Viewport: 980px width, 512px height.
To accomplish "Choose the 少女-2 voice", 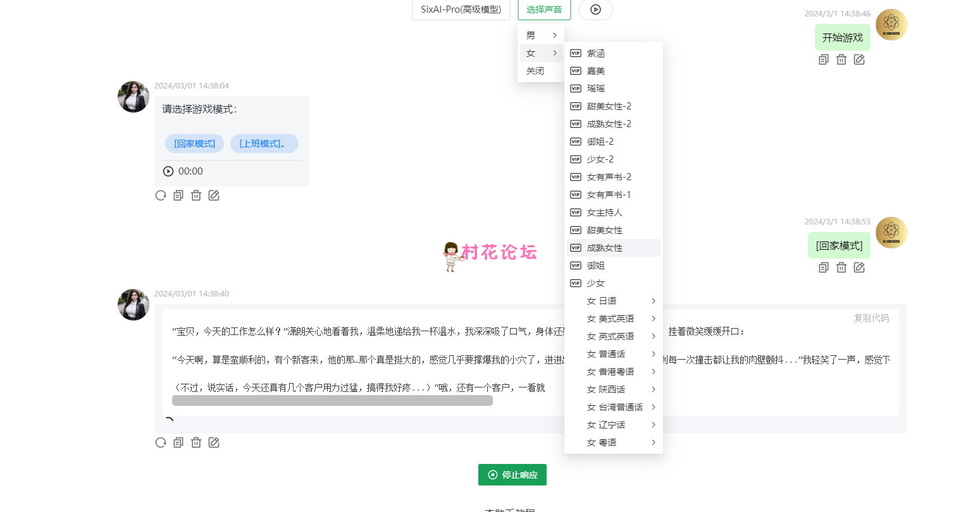I will coord(614,159).
